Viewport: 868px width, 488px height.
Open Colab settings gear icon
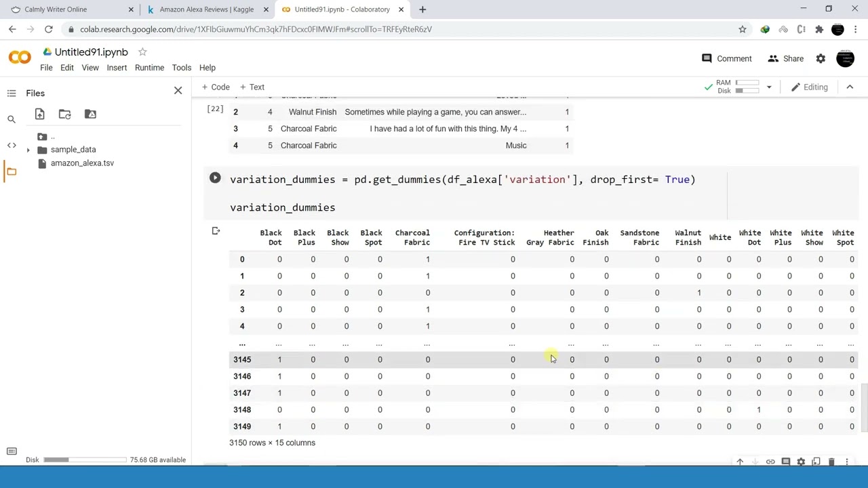[x=821, y=58]
